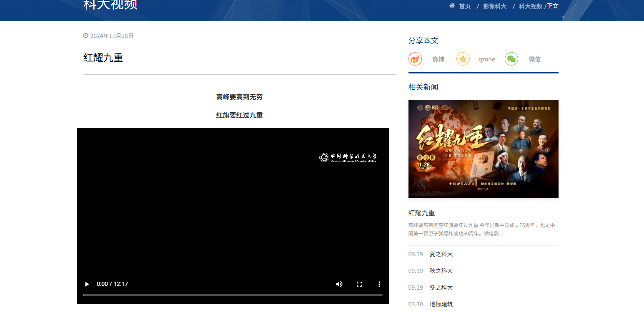Seek using the video progress bar
The height and width of the screenshot is (313, 644).
[x=233, y=296]
